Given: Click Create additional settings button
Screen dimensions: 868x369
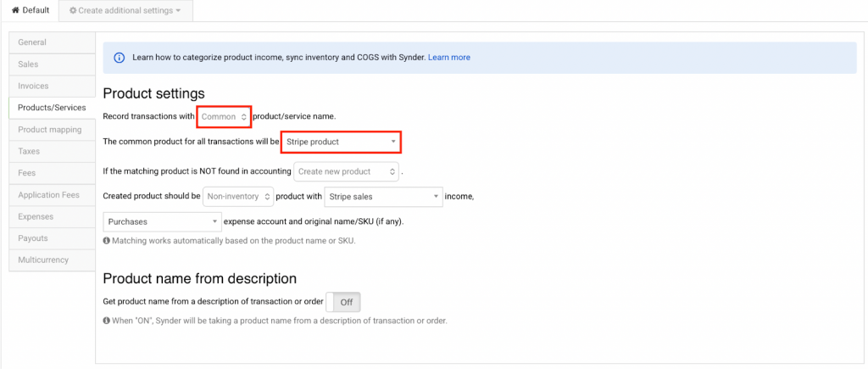Looking at the screenshot, I should 125,10.
